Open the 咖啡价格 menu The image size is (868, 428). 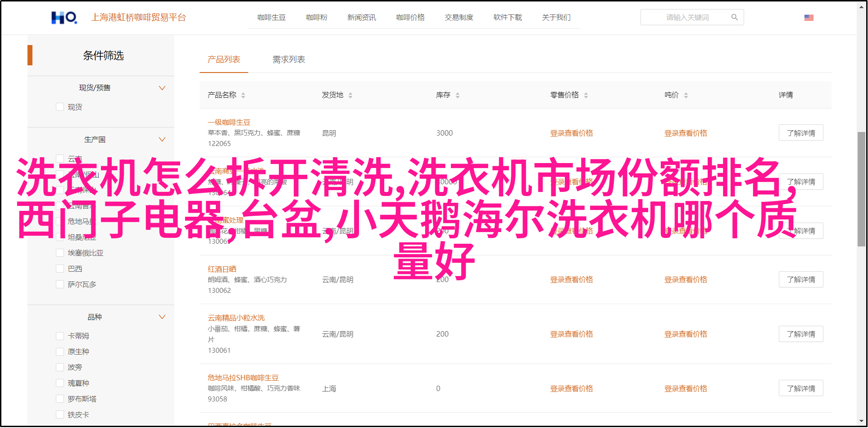[x=410, y=18]
